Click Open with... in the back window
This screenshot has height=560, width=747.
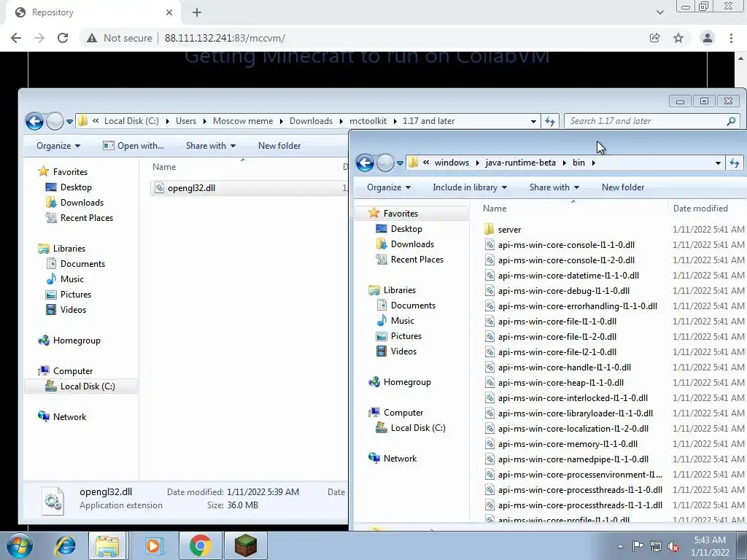[133, 146]
